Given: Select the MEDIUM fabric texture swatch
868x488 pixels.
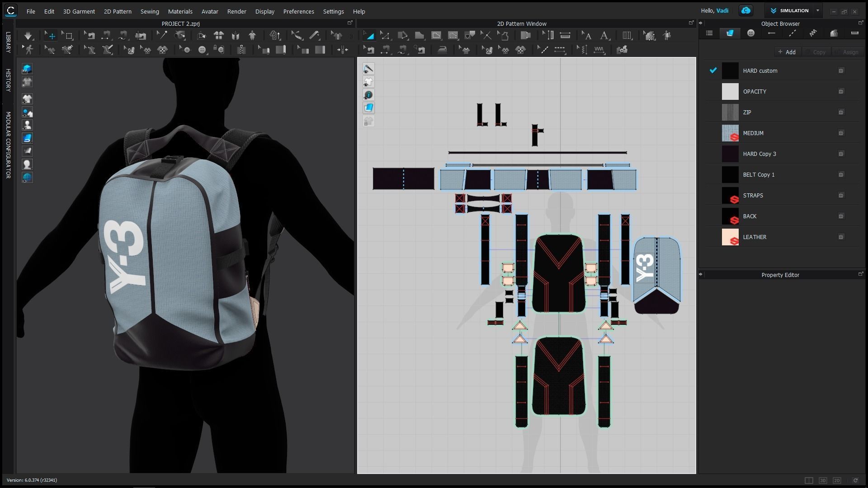Looking at the screenshot, I should 730,133.
